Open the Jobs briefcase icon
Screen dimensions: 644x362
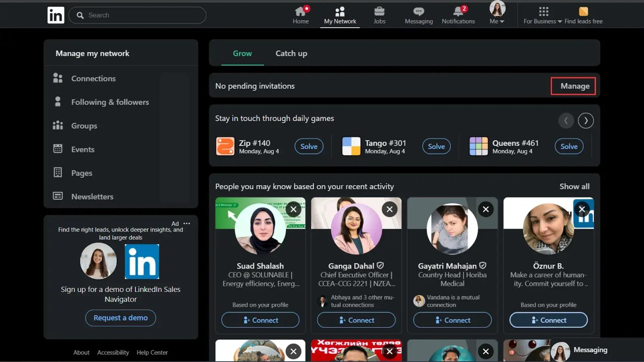[x=379, y=12]
